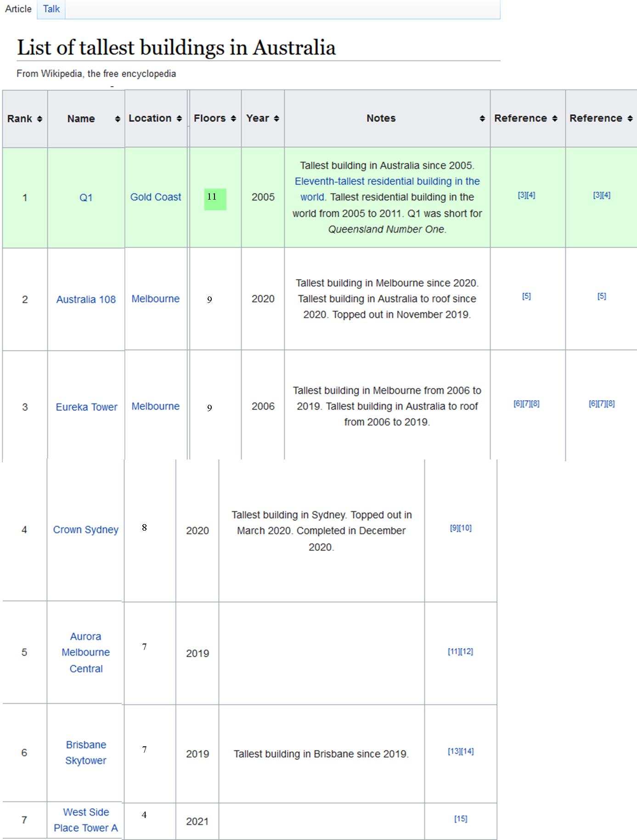
Task: Select rank 1 cell
Action: point(25,197)
